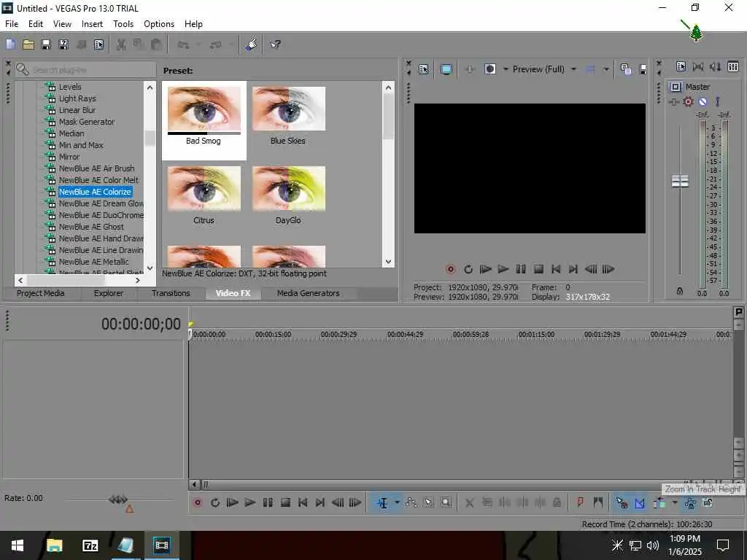Open Audio Properties in Master bus toolbar
Screen dimensions: 747x560
tap(681, 66)
